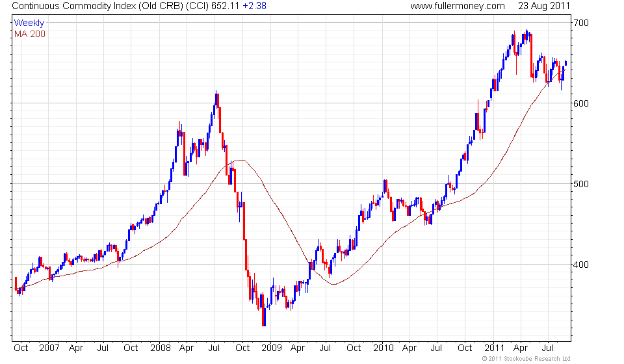Image resolution: width=624 pixels, height=364 pixels.
Task: Click the index value 652.11
Action: [226, 6]
